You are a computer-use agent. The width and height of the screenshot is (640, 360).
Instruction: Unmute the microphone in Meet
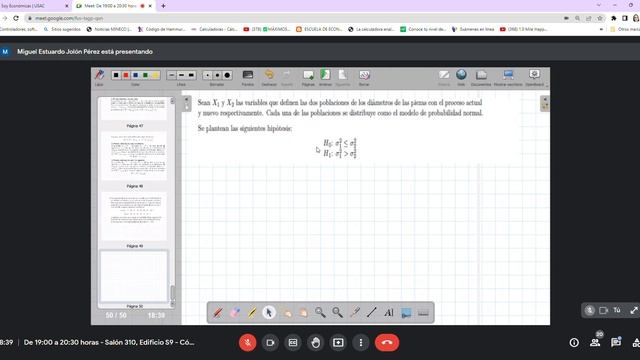pyautogui.click(x=247, y=342)
